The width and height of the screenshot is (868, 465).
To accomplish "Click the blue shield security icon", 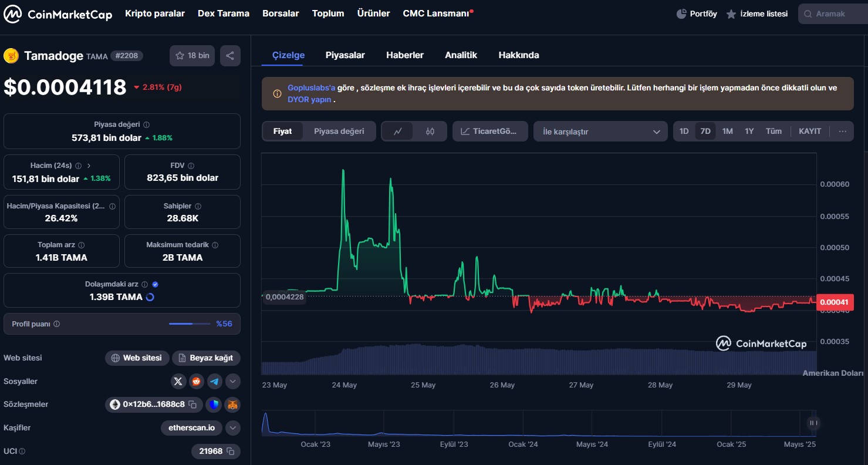I will [214, 405].
